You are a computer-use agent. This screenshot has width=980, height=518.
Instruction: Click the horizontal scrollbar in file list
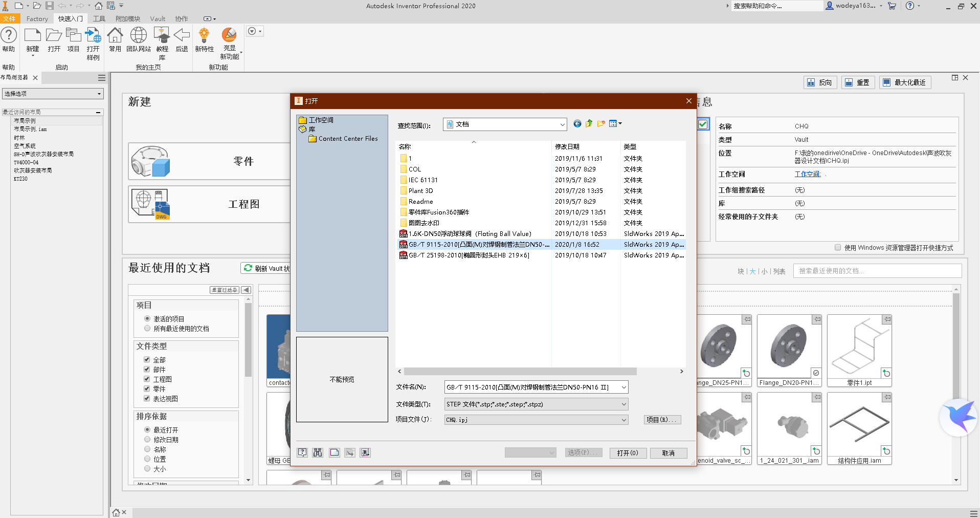(x=520, y=372)
